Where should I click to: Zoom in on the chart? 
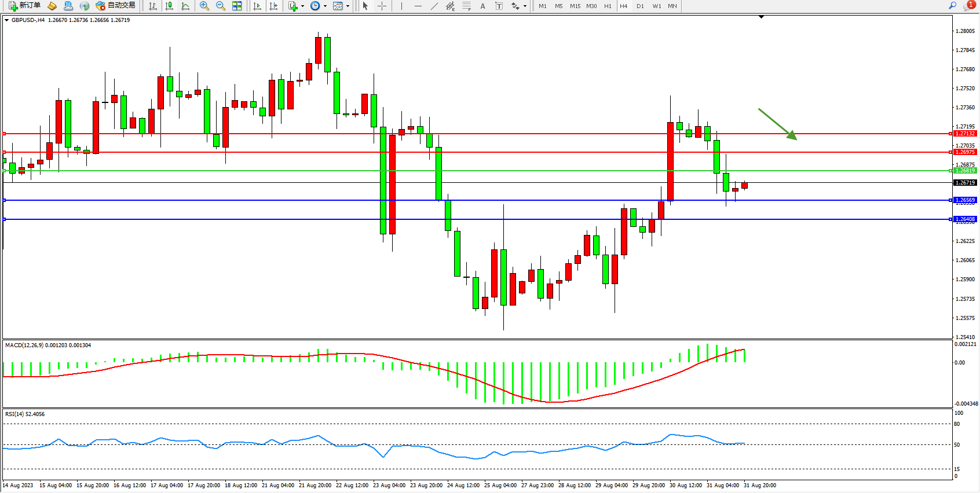pyautogui.click(x=204, y=6)
